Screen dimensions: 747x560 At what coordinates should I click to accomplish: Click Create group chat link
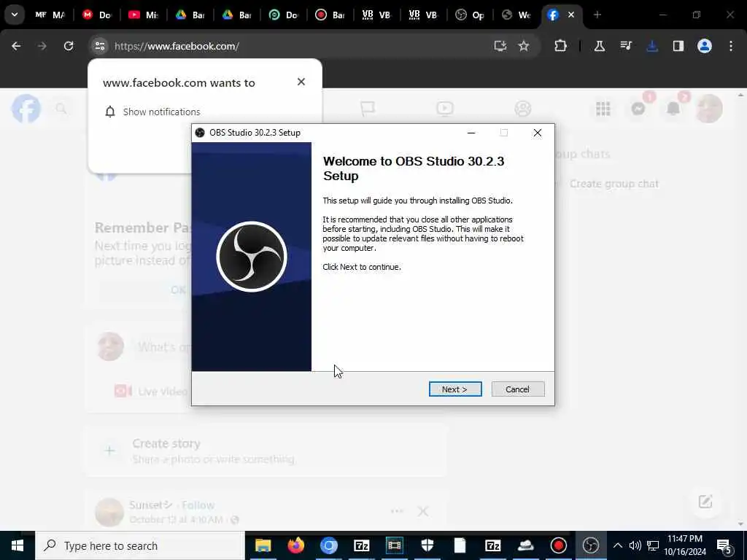click(x=614, y=184)
